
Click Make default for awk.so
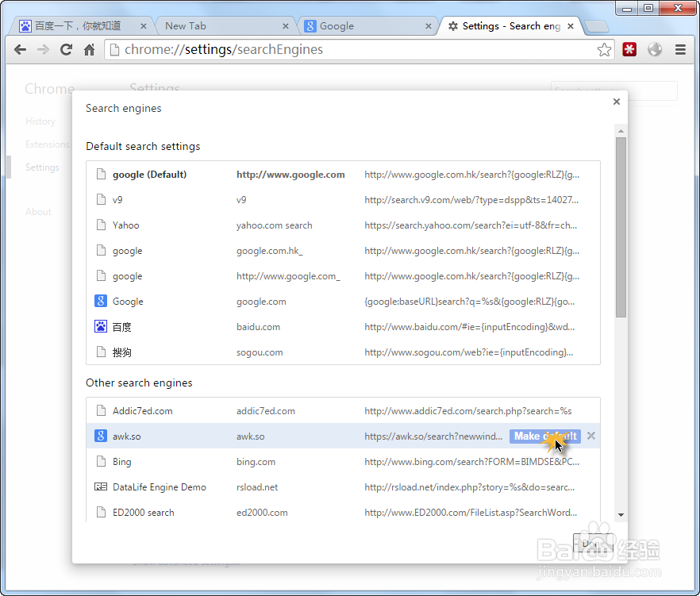[x=545, y=436]
